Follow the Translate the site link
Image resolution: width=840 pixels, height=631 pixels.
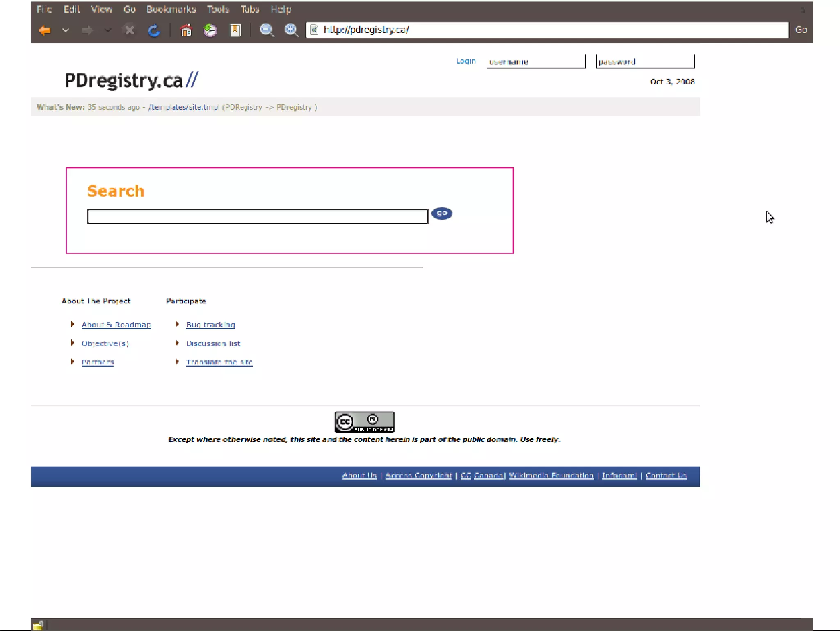click(219, 362)
